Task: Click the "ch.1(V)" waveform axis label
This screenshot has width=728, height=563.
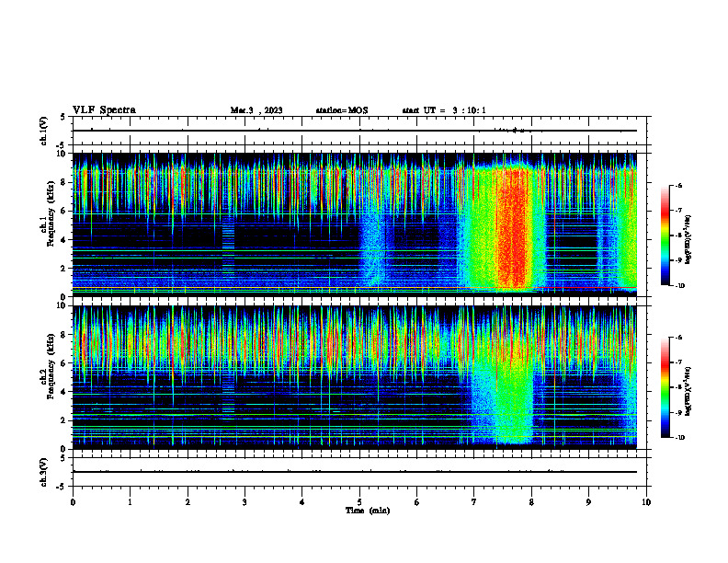Action: pyautogui.click(x=44, y=131)
